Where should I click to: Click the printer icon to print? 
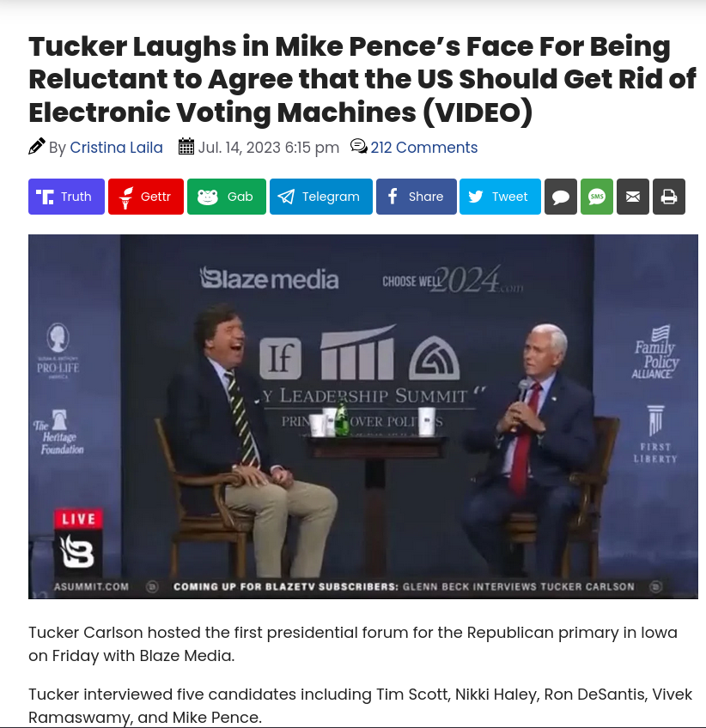[x=669, y=197]
